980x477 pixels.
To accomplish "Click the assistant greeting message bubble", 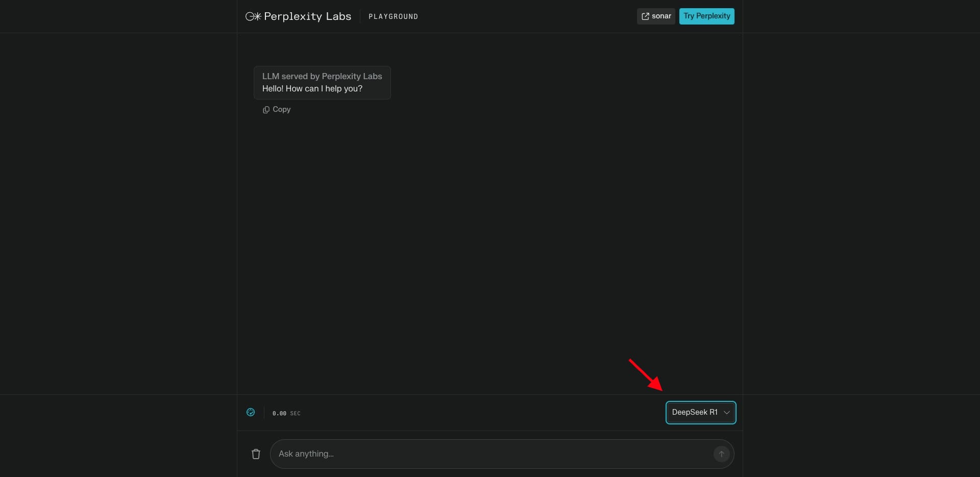I will coord(322,83).
